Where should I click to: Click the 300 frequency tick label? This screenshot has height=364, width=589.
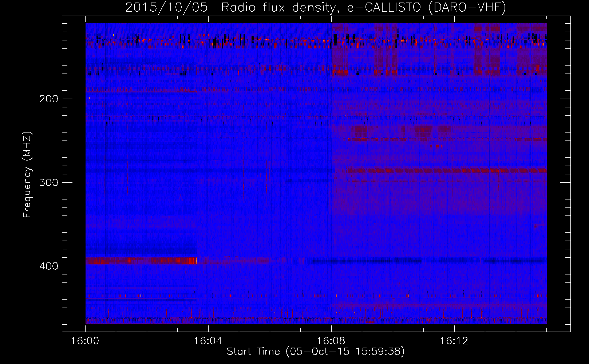49,182
